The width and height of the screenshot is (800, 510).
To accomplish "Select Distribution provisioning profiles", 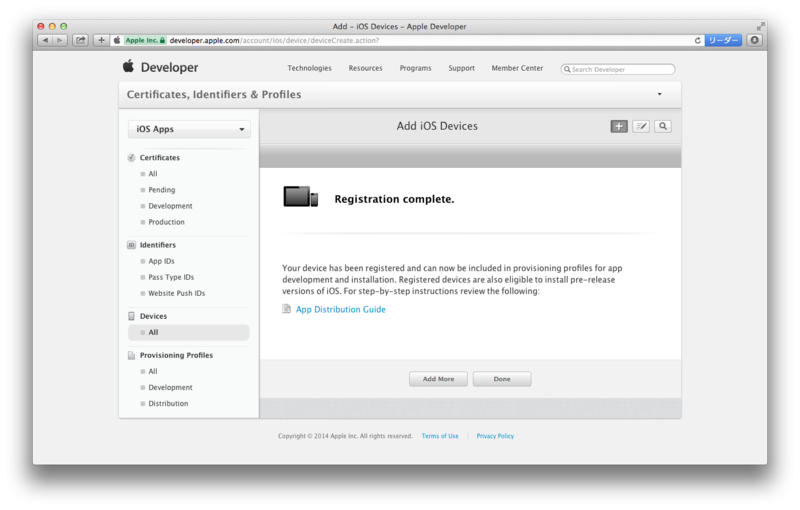I will (x=168, y=403).
